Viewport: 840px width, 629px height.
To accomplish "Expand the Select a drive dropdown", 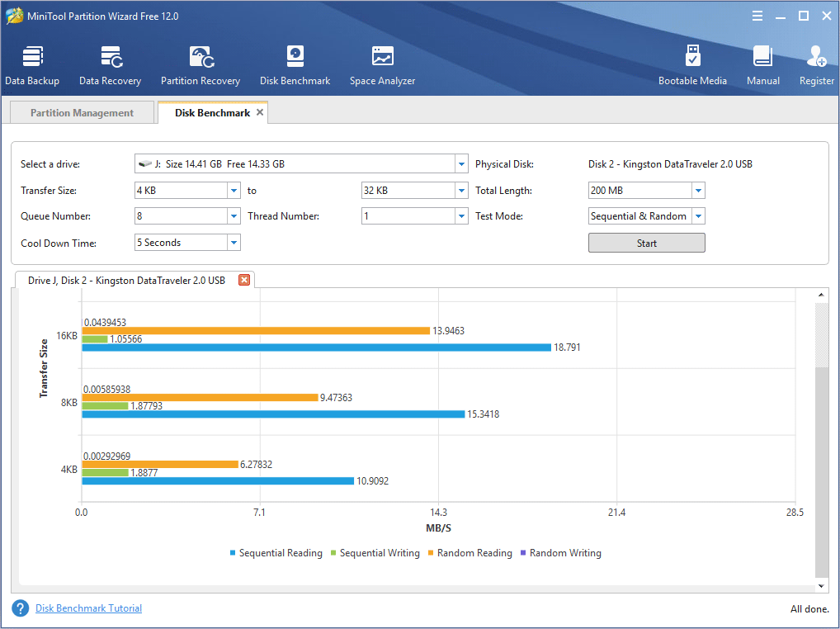I will [462, 164].
